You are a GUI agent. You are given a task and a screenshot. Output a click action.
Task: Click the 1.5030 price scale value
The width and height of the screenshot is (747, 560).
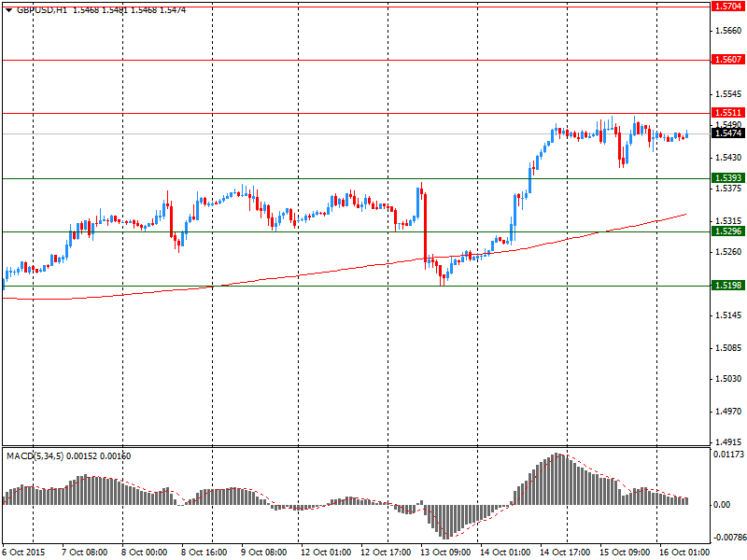pyautogui.click(x=729, y=379)
